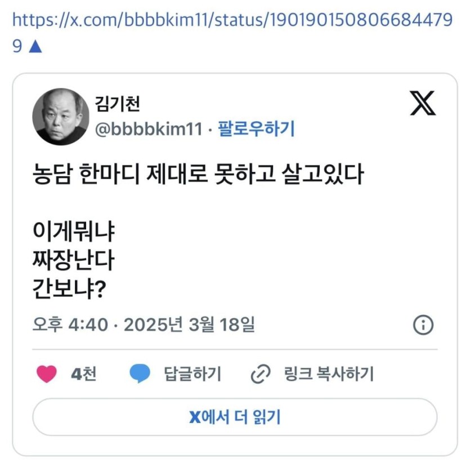Click the chain link copy icon

pos(260,374)
